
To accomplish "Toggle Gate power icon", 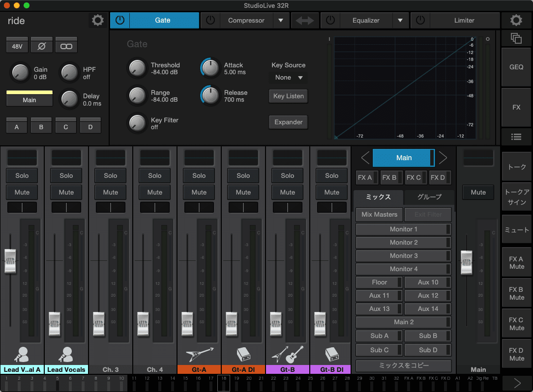I will [x=120, y=20].
